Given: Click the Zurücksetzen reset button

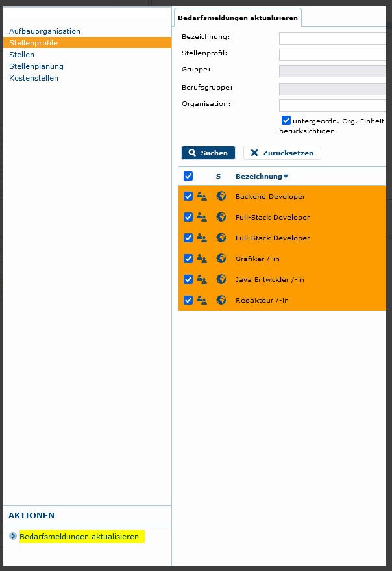Looking at the screenshot, I should 282,153.
